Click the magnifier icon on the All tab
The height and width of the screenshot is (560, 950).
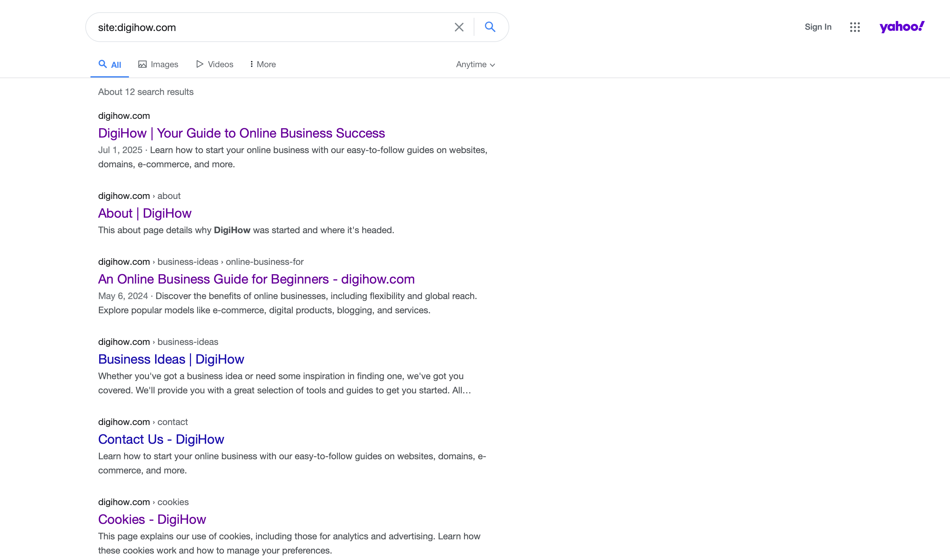pos(103,64)
